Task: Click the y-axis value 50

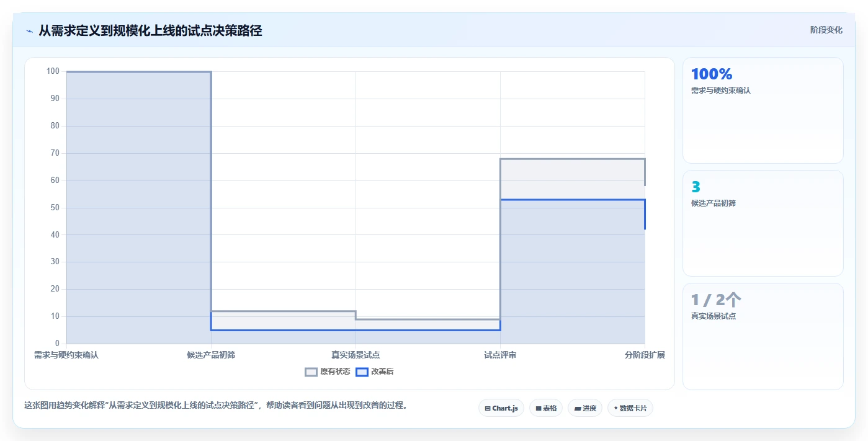Action: tap(55, 207)
